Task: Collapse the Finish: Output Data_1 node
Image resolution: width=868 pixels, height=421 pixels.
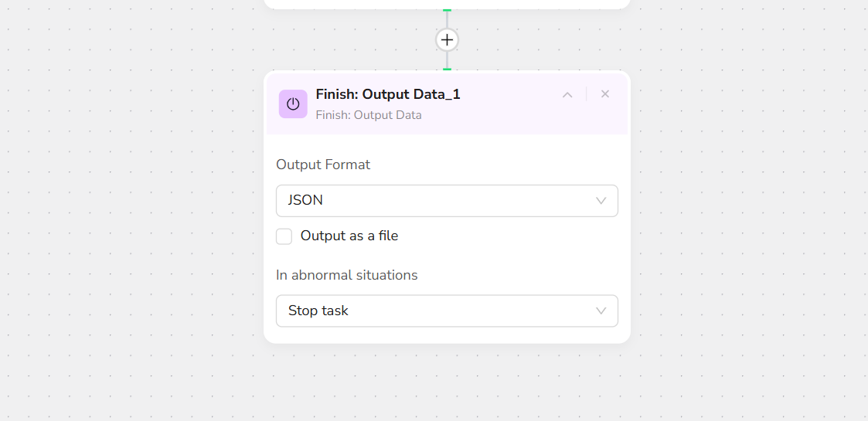Action: (x=567, y=94)
